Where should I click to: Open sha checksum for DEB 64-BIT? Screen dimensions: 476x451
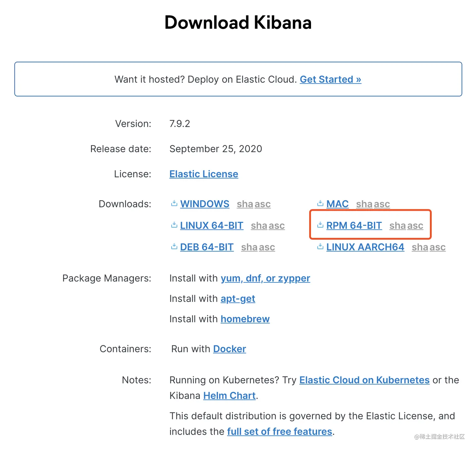[249, 247]
